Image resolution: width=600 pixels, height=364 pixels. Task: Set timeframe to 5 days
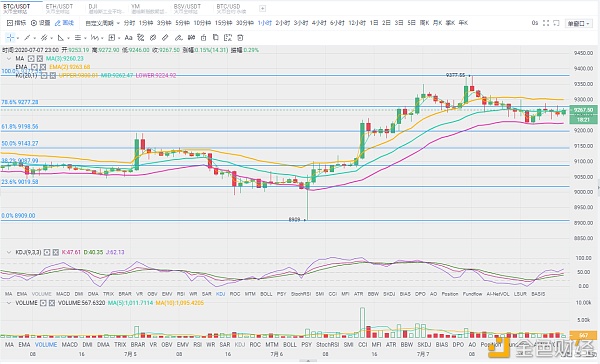pyautogui.click(x=411, y=23)
